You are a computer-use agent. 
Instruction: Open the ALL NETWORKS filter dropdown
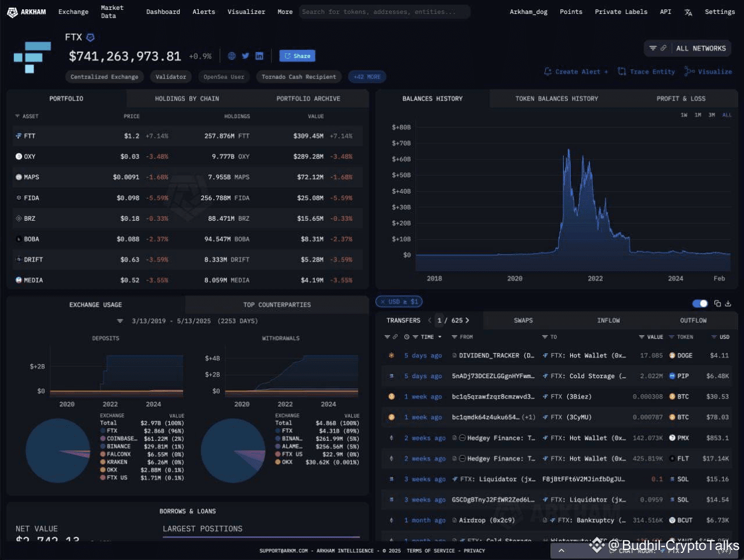[688, 48]
